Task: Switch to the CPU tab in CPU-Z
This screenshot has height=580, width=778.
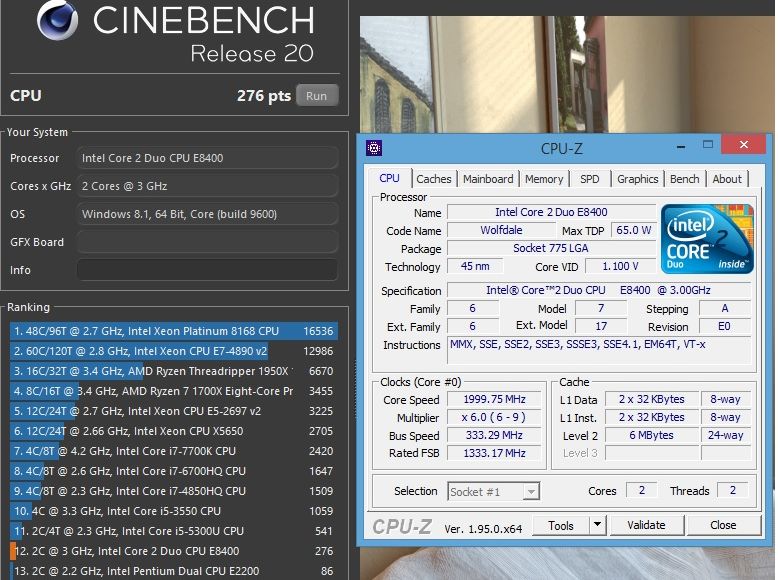Action: click(389, 179)
